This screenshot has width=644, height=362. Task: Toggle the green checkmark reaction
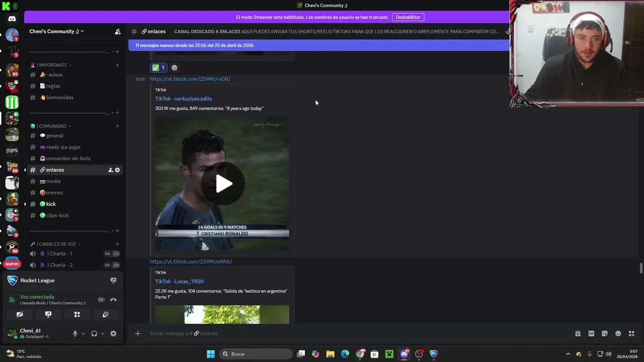pyautogui.click(x=158, y=67)
